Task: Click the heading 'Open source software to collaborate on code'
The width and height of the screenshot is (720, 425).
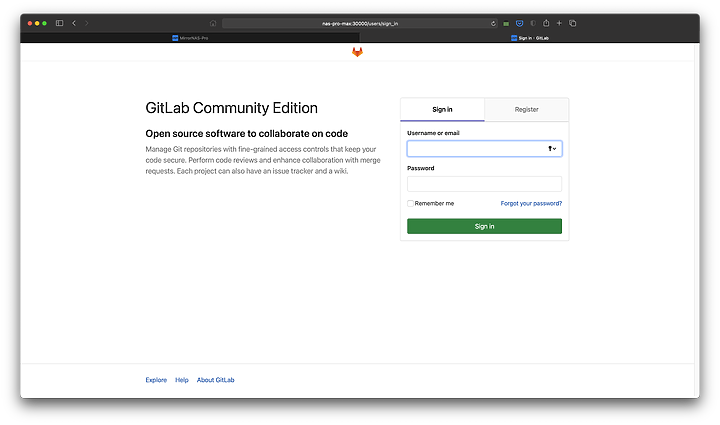Action: point(247,134)
